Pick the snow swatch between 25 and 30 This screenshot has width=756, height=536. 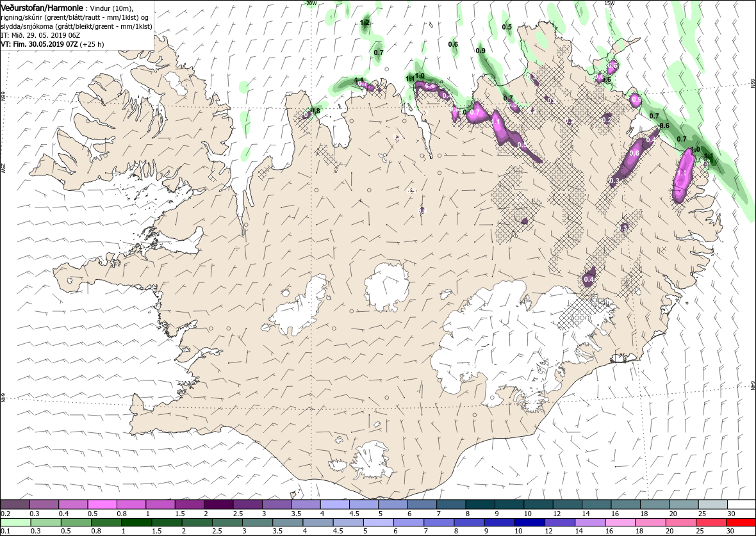pyautogui.click(x=712, y=505)
